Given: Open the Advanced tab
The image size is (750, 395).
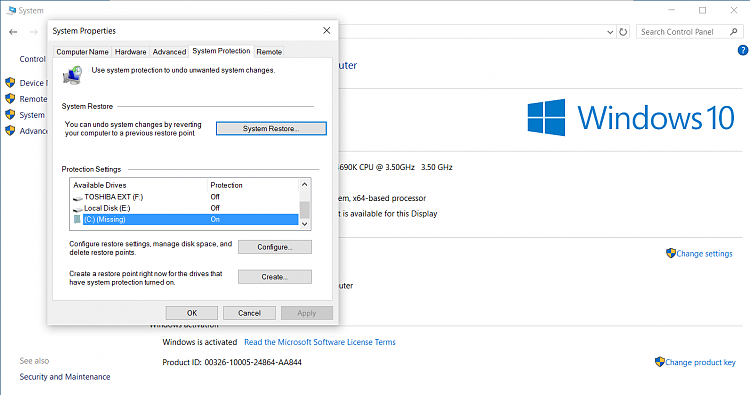Looking at the screenshot, I should pos(169,52).
